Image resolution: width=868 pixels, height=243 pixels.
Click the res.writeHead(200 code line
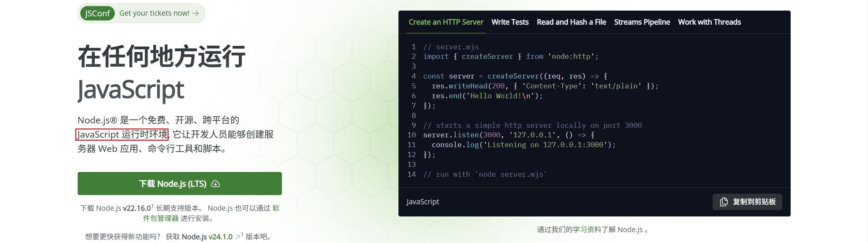(545, 86)
